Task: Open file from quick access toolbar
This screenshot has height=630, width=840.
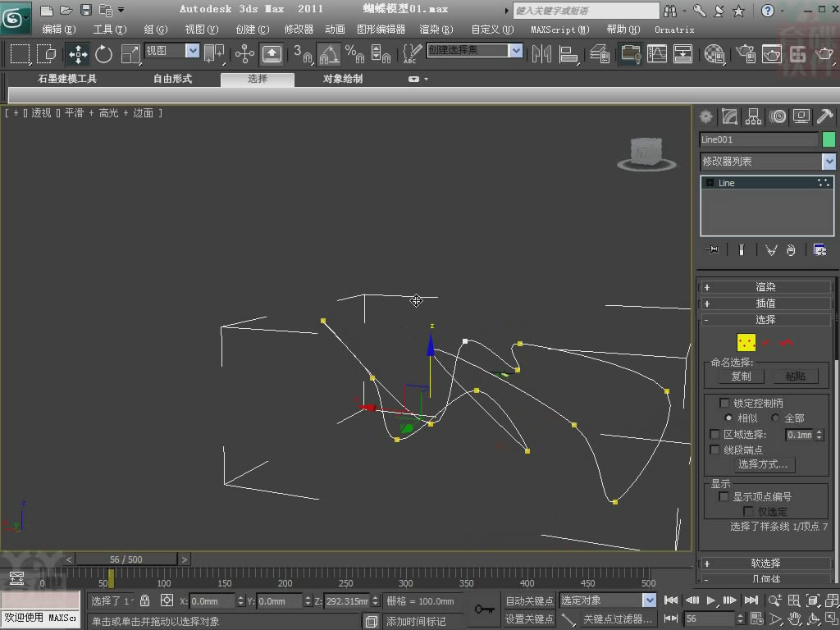Action: [66, 10]
